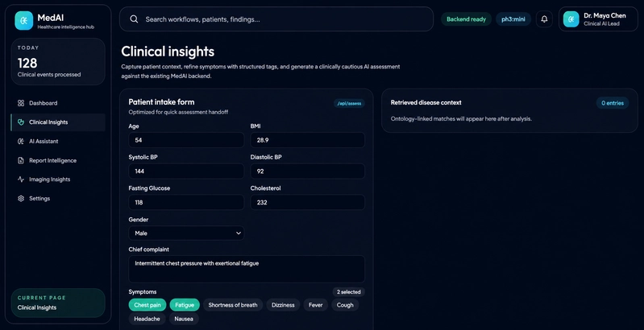The width and height of the screenshot is (644, 330).
Task: Click the AI Assistant sidebar icon
Action: pos(21,142)
